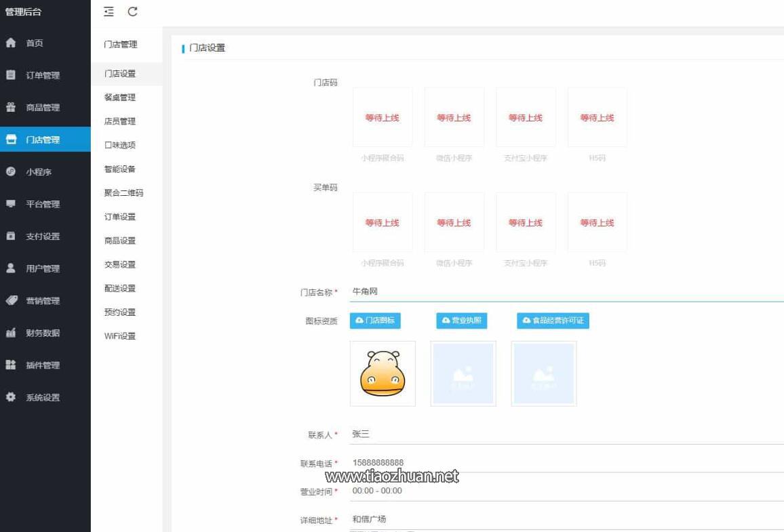Click the wallet icon beside 支付设置
This screenshot has height=532, width=784.
11,236
